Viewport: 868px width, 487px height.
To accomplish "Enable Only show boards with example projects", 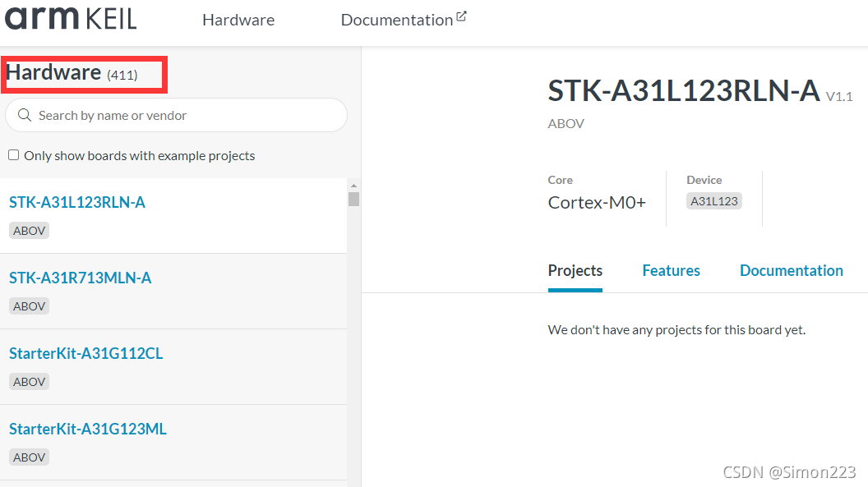I will (x=14, y=155).
